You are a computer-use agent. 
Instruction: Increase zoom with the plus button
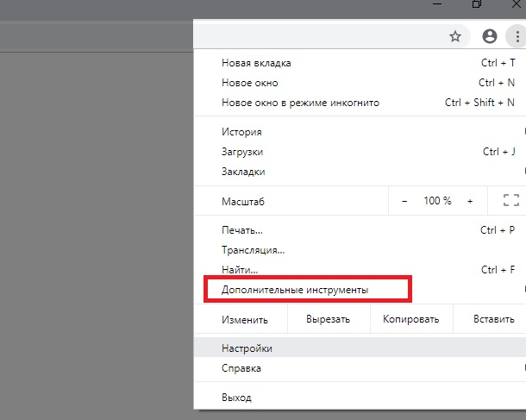470,201
